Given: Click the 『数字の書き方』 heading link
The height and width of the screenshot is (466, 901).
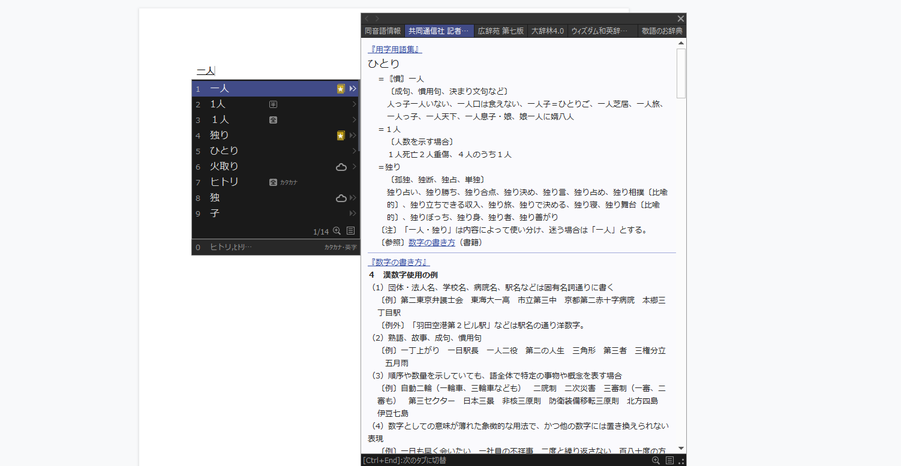Looking at the screenshot, I should pos(399,262).
